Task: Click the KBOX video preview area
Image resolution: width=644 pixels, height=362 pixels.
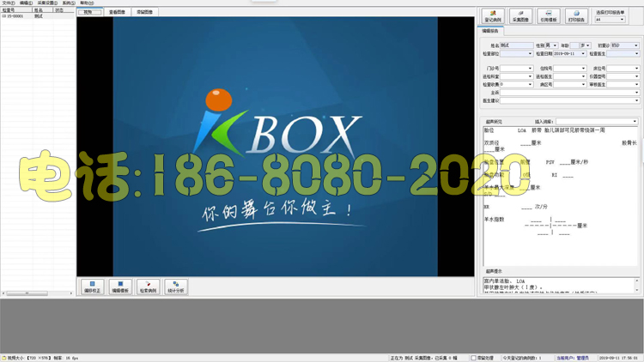Action: 275,147
